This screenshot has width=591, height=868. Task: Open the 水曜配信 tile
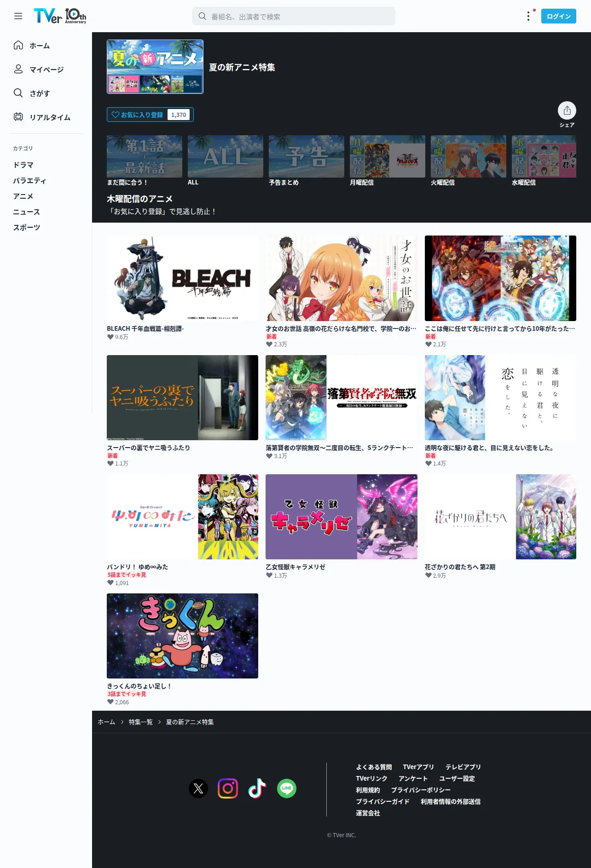544,156
